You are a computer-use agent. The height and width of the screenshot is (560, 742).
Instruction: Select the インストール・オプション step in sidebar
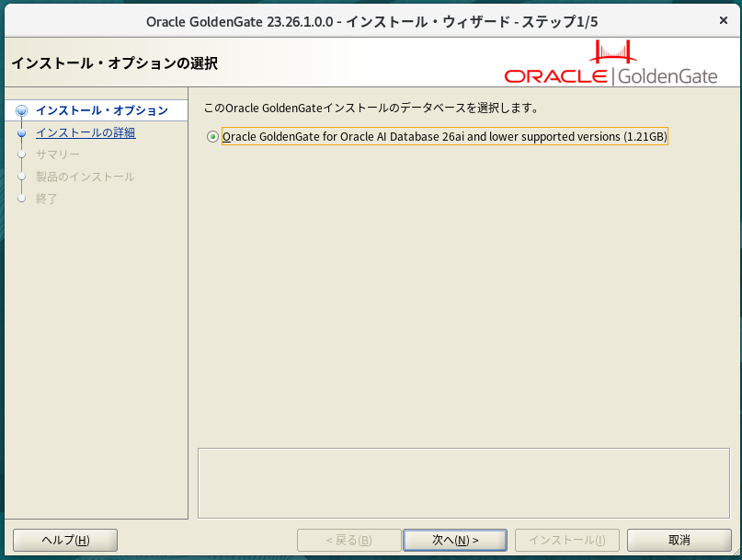click(x=101, y=111)
